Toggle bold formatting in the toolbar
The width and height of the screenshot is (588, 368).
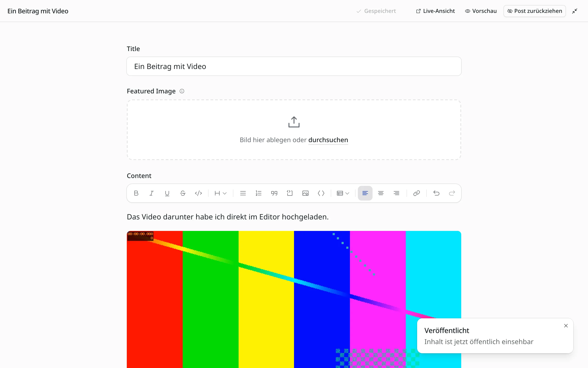pyautogui.click(x=136, y=193)
